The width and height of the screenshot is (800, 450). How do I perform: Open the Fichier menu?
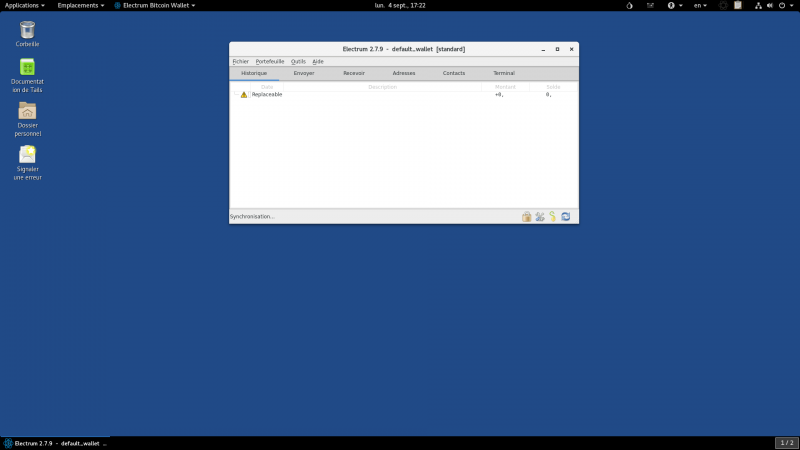(240, 61)
